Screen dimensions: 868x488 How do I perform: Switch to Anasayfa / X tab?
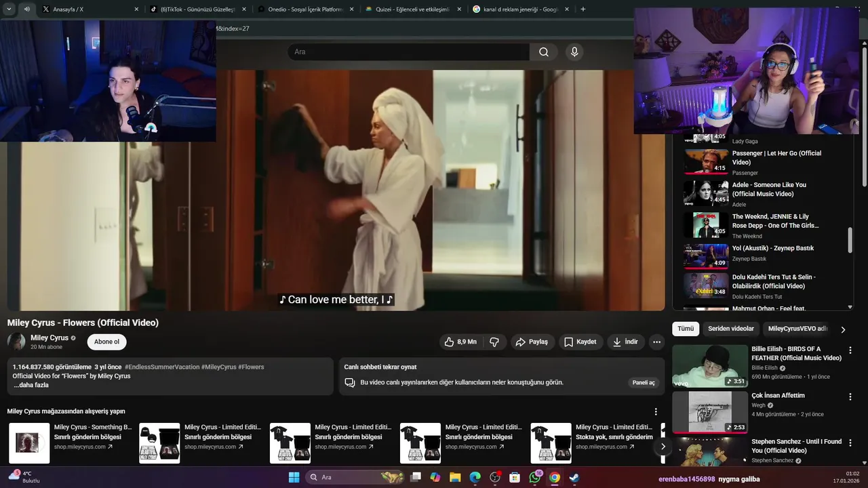click(x=88, y=9)
